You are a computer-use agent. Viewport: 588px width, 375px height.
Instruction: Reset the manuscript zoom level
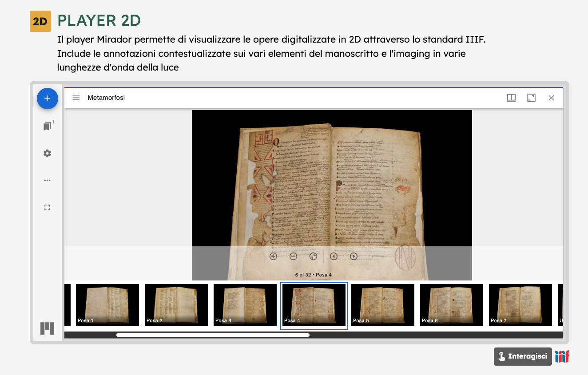click(313, 256)
